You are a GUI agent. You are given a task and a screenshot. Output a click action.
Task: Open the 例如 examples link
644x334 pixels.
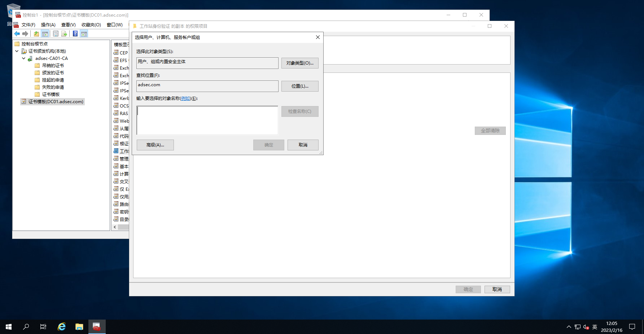[x=185, y=98]
